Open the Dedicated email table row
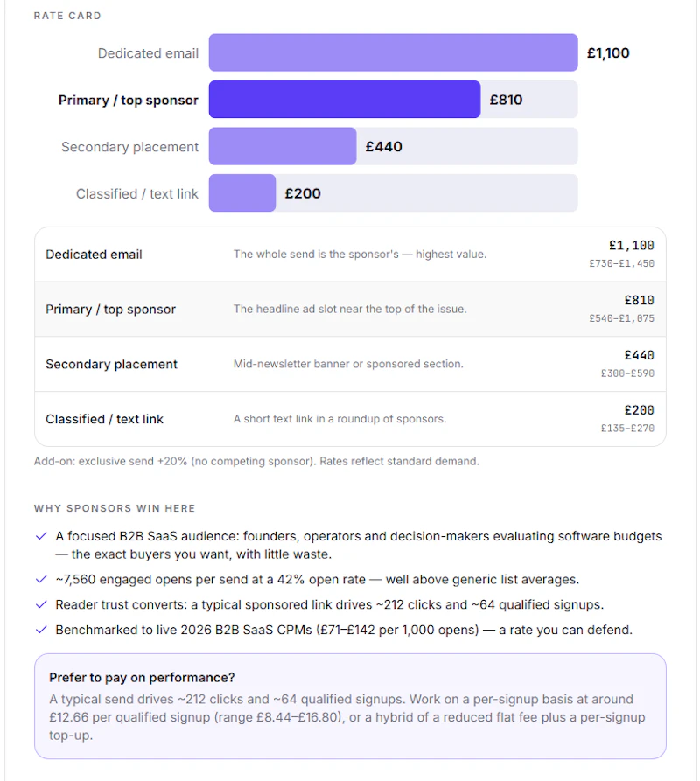This screenshot has width=700, height=781. pyautogui.click(x=350, y=255)
